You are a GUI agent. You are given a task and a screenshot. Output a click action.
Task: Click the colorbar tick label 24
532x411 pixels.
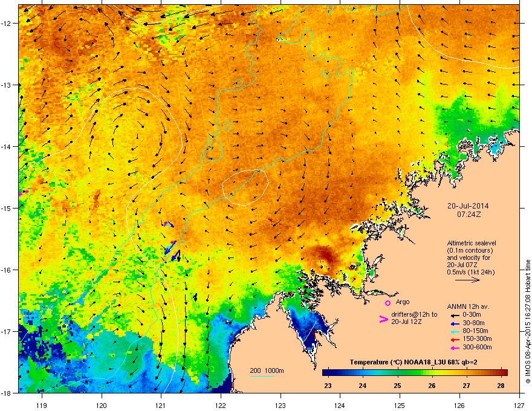363,386
